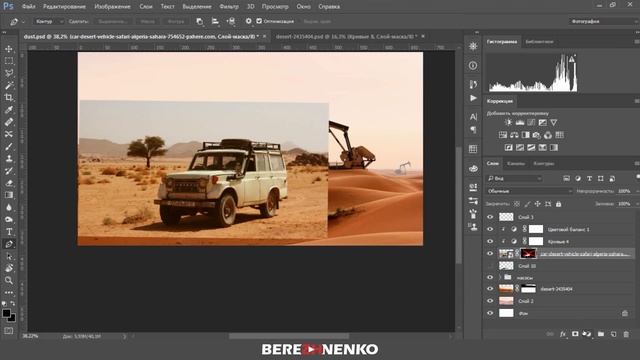Image resolution: width=640 pixels, height=360 pixels.
Task: Open the Коррекция panel menu
Action: tap(636, 101)
